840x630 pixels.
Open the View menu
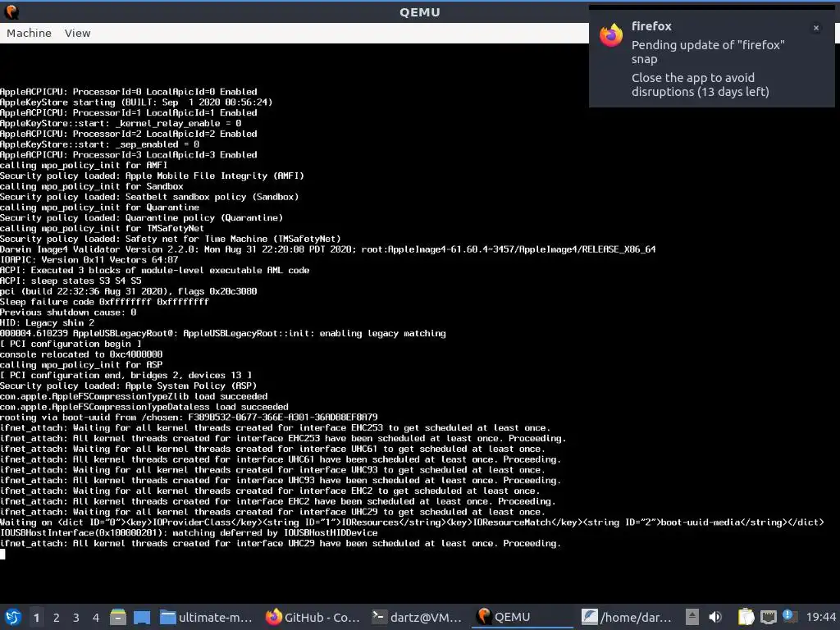78,33
